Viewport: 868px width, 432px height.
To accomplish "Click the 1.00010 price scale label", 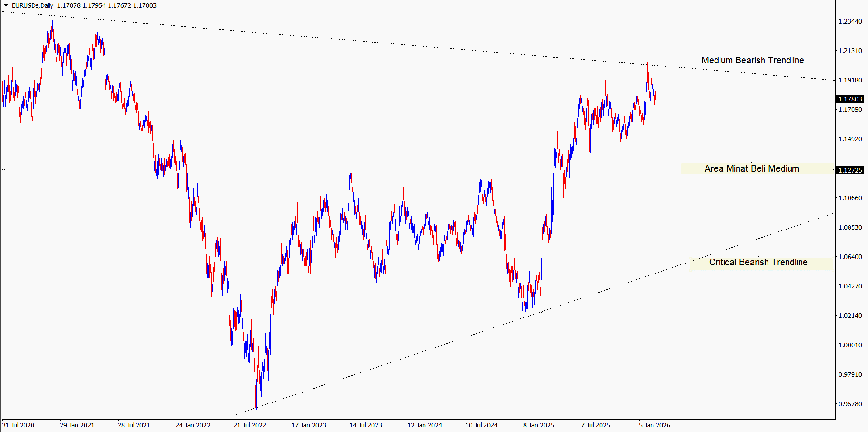I will (x=850, y=345).
